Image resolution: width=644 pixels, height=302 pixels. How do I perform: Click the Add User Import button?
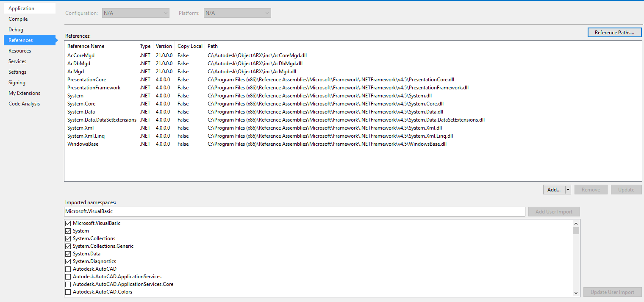[x=554, y=211]
